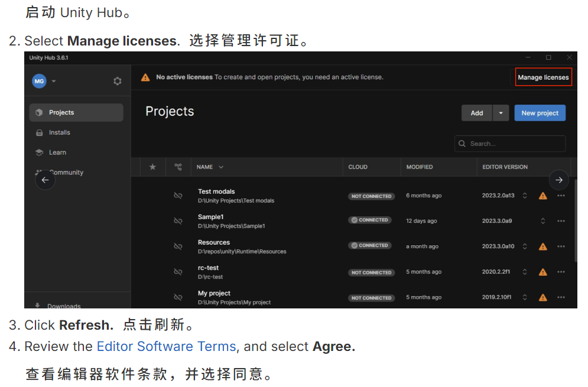This screenshot has width=588, height=387.
Task: Click the EDITOR VERSION column header
Action: tap(505, 167)
